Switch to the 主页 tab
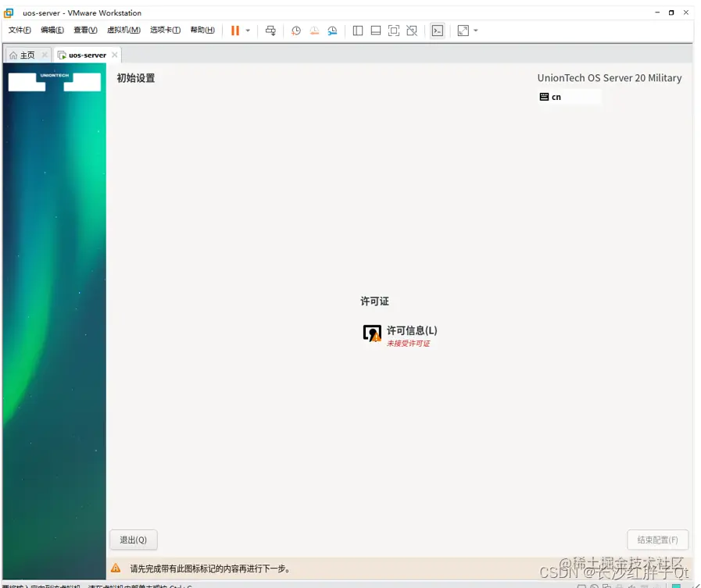Viewport: 701px width, 588px height. pyautogui.click(x=25, y=55)
